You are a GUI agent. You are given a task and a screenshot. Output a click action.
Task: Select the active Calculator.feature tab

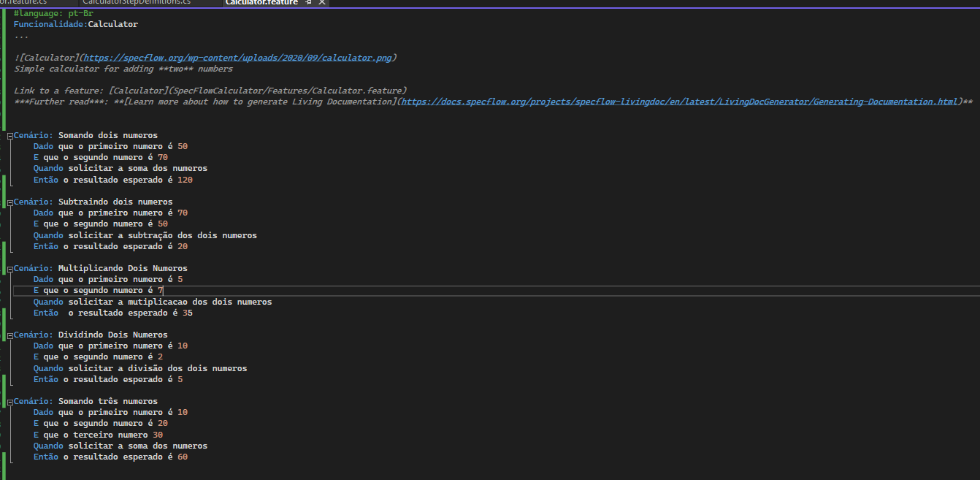(262, 3)
